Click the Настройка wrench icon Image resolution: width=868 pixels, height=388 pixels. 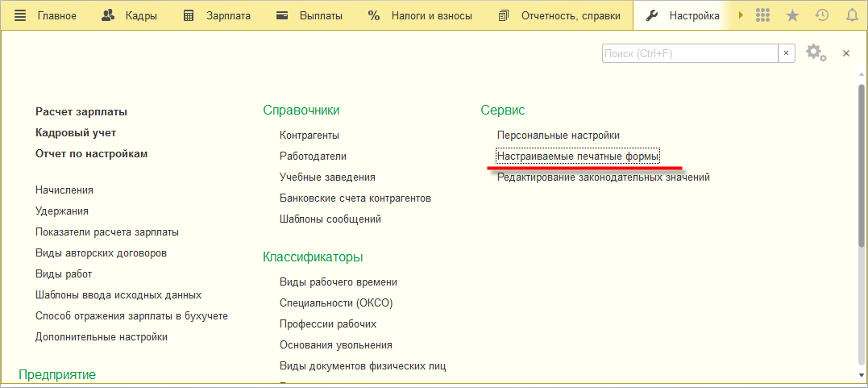coord(652,15)
